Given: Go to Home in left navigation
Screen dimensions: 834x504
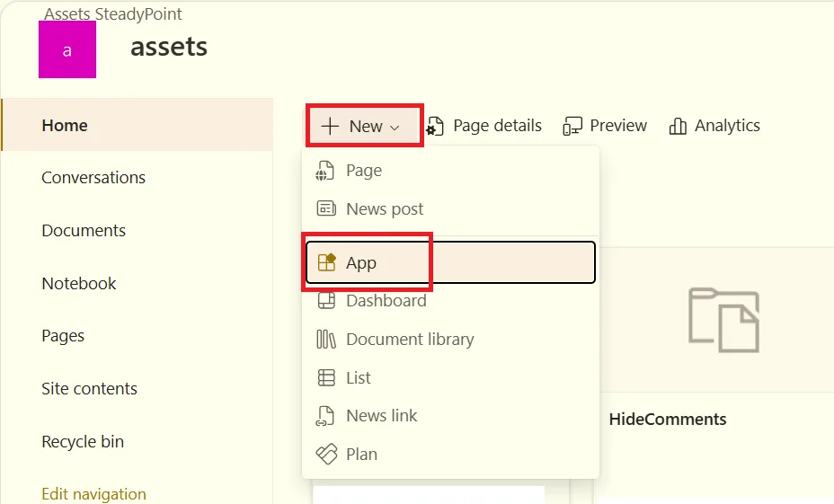Looking at the screenshot, I should [x=138, y=125].
